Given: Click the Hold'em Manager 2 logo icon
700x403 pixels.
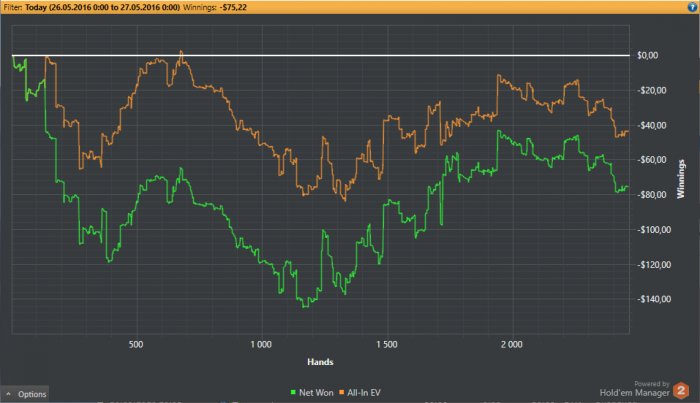Looking at the screenshot, I should point(681,391).
